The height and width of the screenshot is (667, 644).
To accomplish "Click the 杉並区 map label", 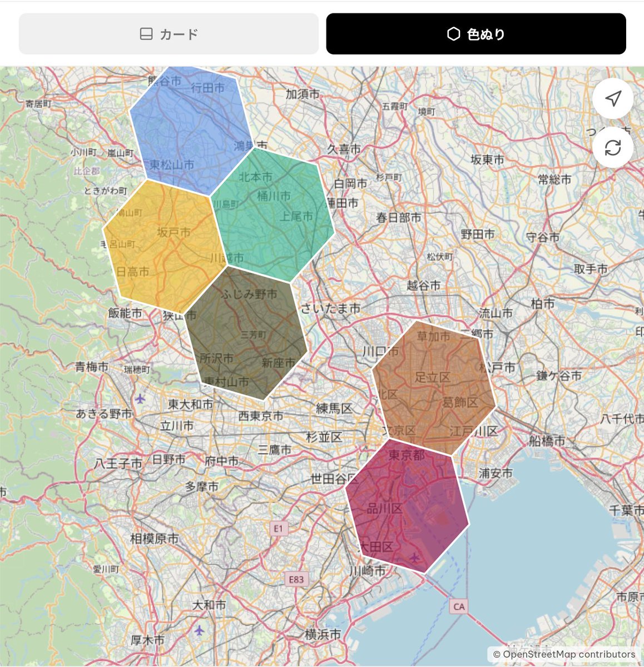I will click(324, 437).
